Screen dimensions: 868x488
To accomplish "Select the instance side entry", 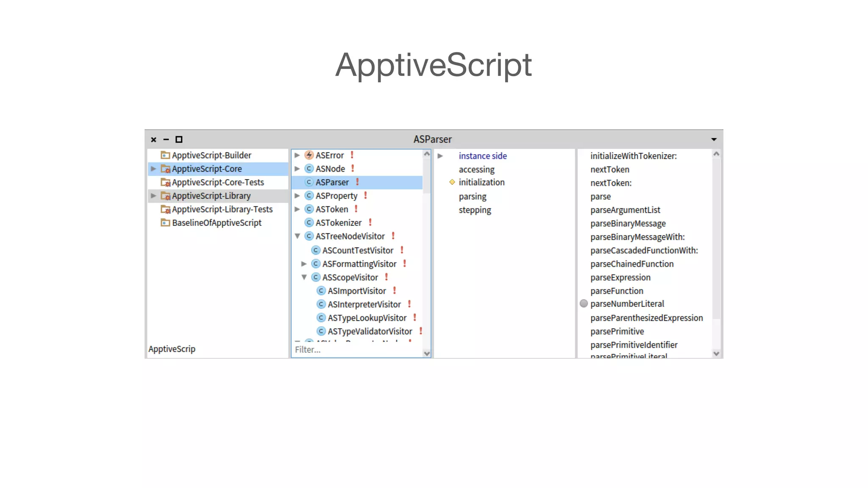I will tap(482, 156).
